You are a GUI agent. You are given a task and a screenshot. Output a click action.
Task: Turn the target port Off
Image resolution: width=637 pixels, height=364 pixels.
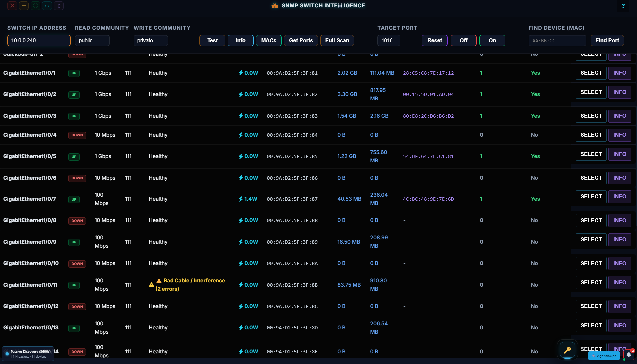(463, 40)
